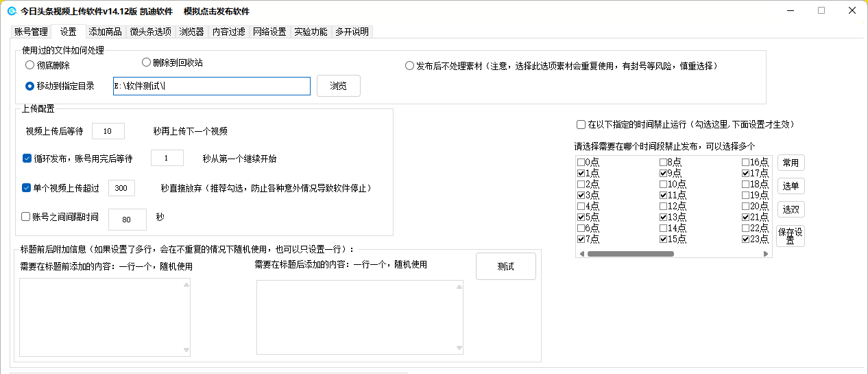The width and height of the screenshot is (868, 374).
Task: Select 发布后不处理素材 radio option
Action: 409,66
